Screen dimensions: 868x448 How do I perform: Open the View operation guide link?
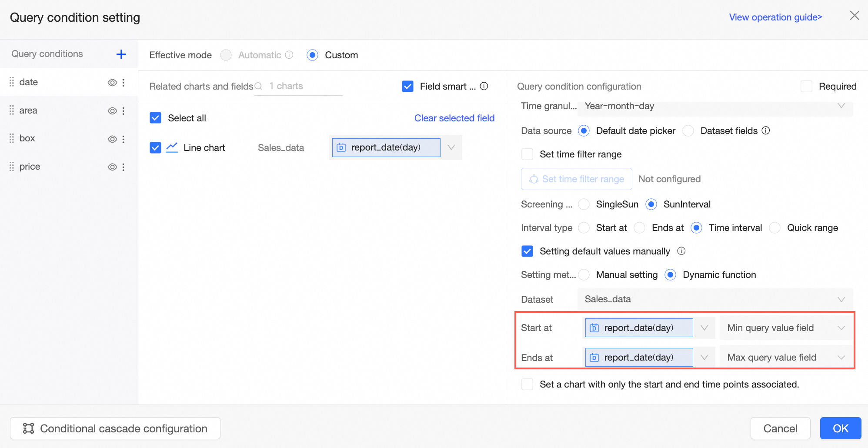(x=776, y=17)
